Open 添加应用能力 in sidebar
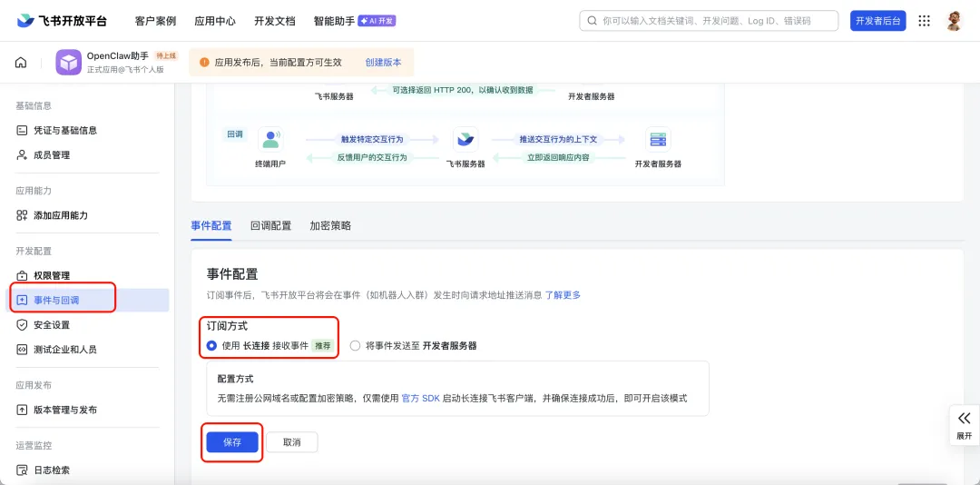This screenshot has width=980, height=485. [61, 215]
